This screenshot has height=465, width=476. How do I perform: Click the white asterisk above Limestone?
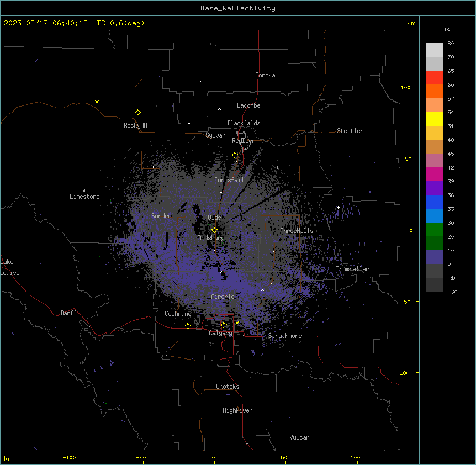click(x=84, y=191)
